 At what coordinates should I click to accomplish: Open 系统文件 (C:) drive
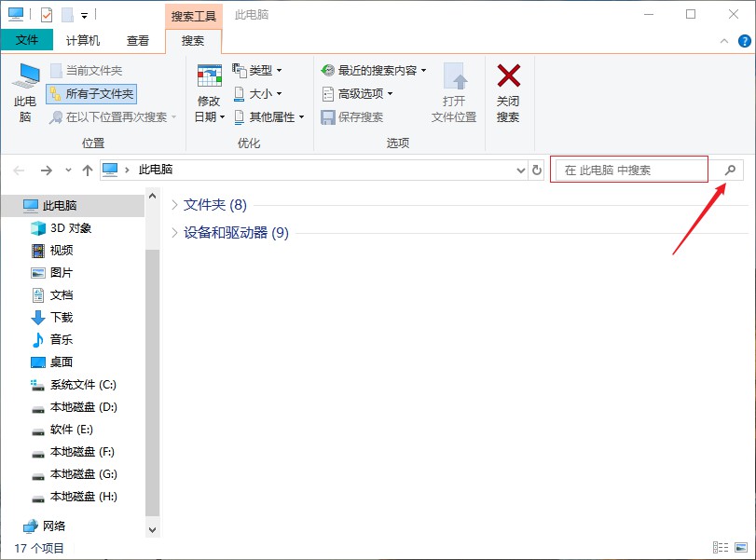pos(73,385)
